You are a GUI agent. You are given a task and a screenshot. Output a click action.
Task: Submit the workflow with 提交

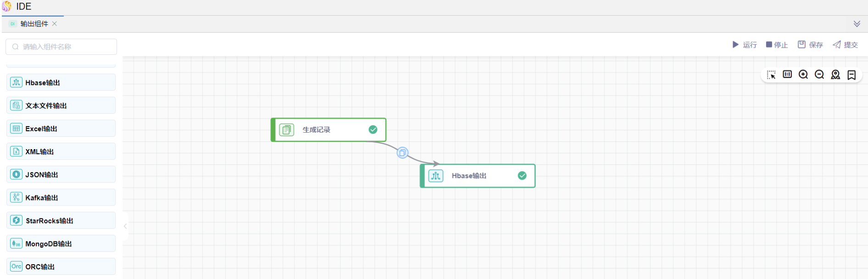(845, 45)
